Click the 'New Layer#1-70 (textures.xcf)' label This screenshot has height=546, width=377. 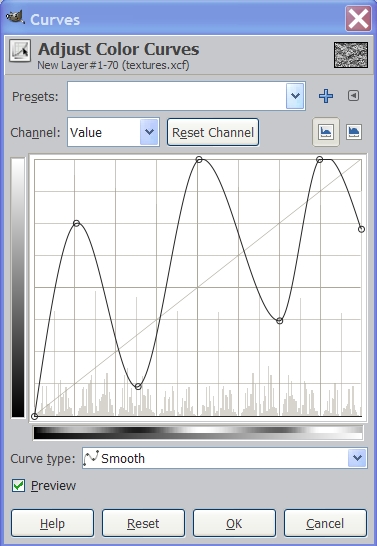point(113,65)
